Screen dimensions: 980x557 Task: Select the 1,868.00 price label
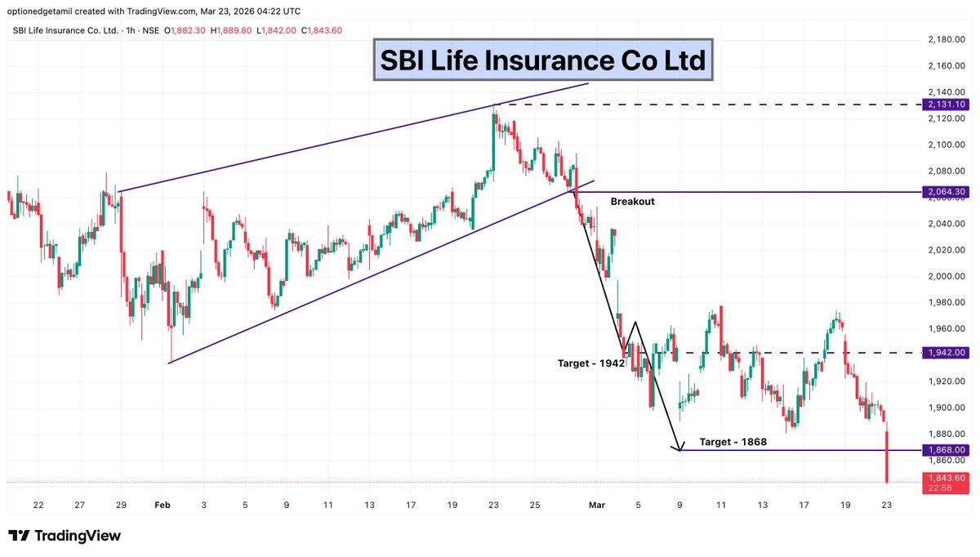coord(946,450)
